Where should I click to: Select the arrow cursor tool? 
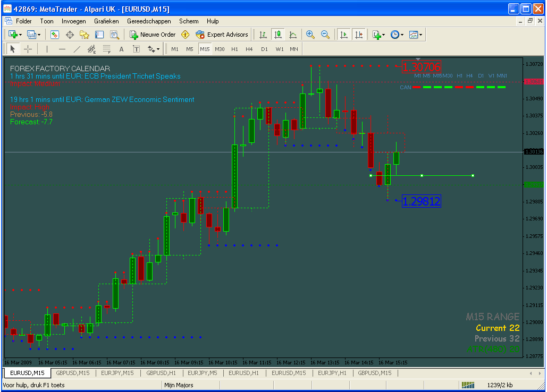coord(13,49)
